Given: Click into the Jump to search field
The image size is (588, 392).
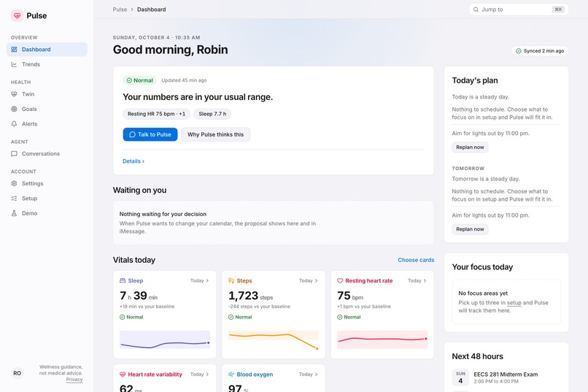Looking at the screenshot, I should (519, 9).
